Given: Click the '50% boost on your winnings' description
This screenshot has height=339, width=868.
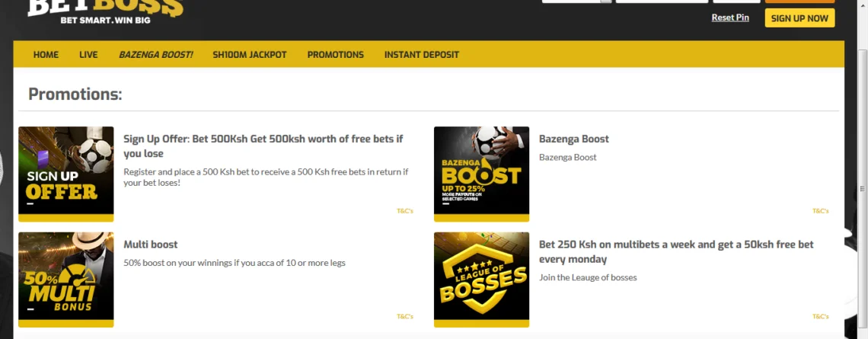Looking at the screenshot, I should click(235, 263).
